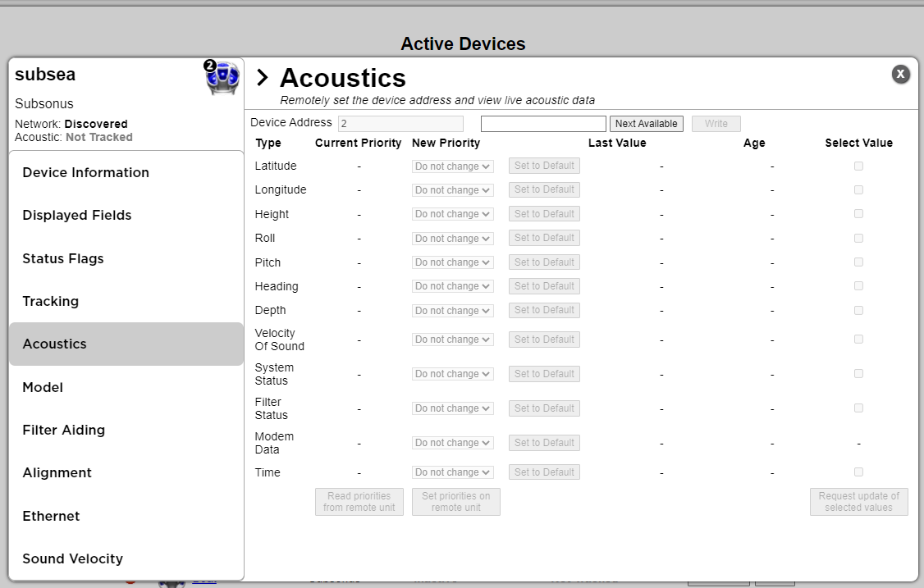924x588 pixels.
Task: Tick the Longitude Select Value checkbox
Action: pyautogui.click(x=858, y=189)
